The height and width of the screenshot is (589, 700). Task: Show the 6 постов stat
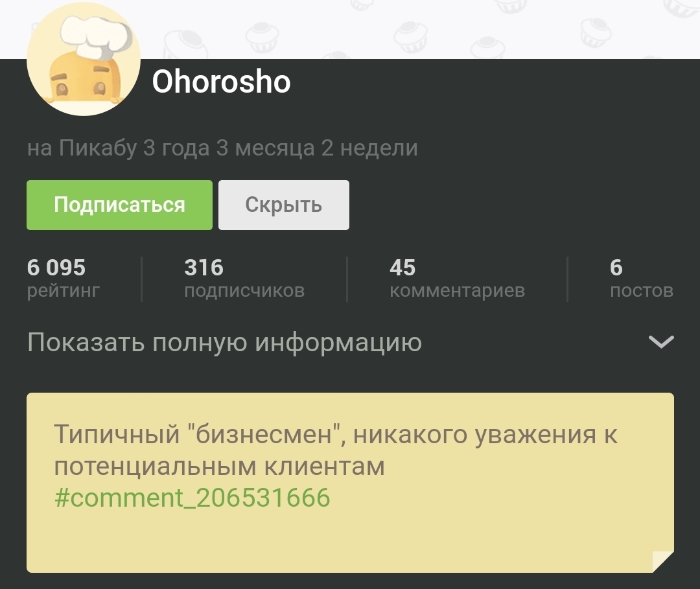(642, 279)
